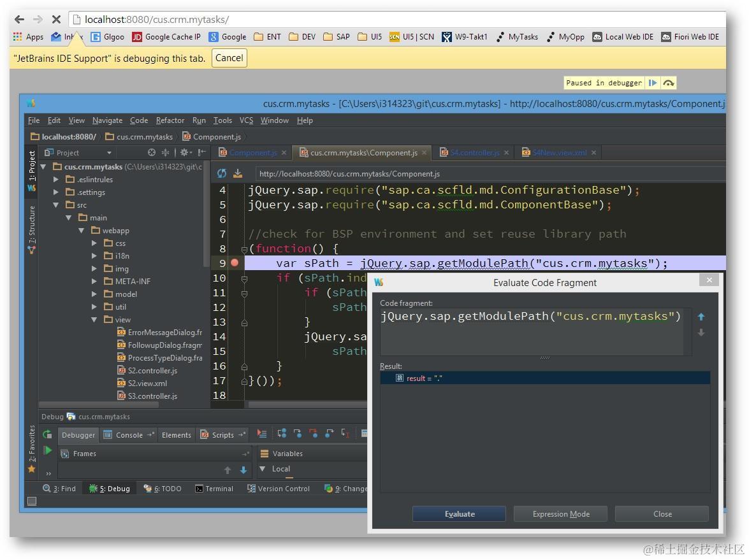Collapse Local variables node
Screen dimensions: 749x560
point(262,469)
